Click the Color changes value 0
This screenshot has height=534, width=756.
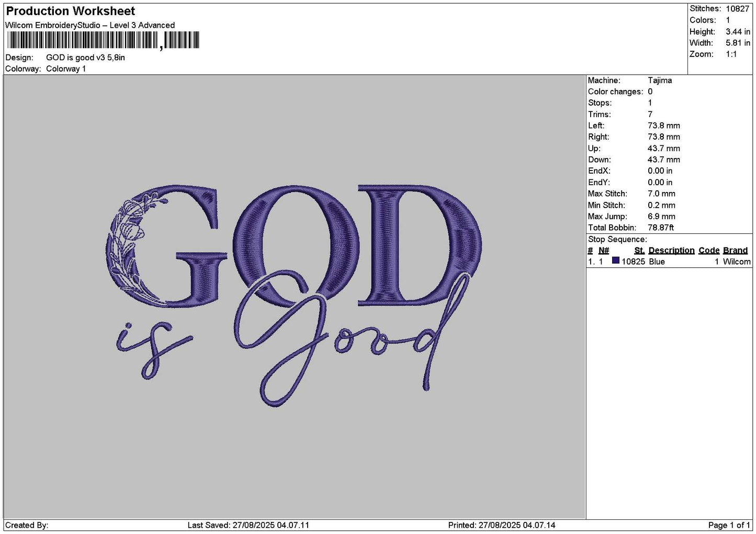pyautogui.click(x=650, y=92)
